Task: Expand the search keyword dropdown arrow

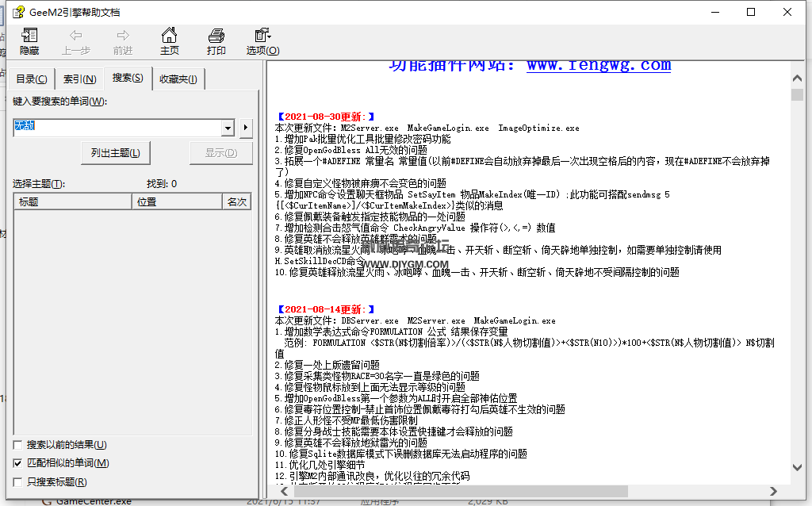Action: pos(228,128)
